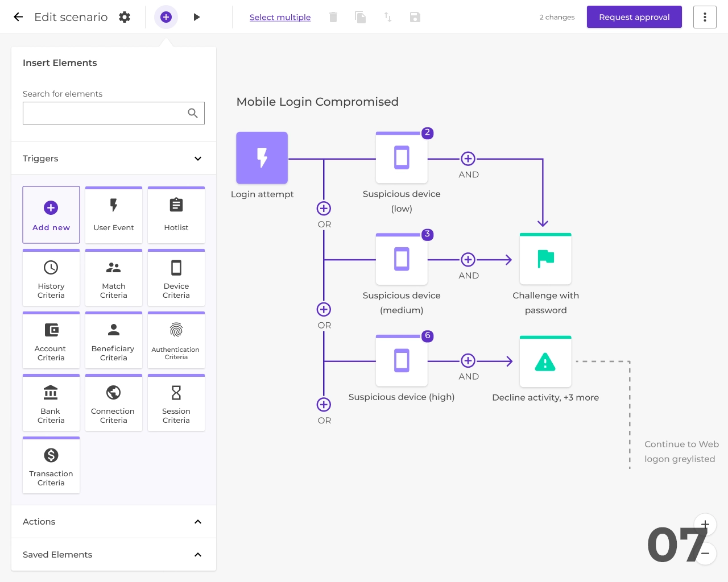Click Suspicious device (medium) node
Viewport: 728px width, 582px height.
pyautogui.click(x=402, y=259)
